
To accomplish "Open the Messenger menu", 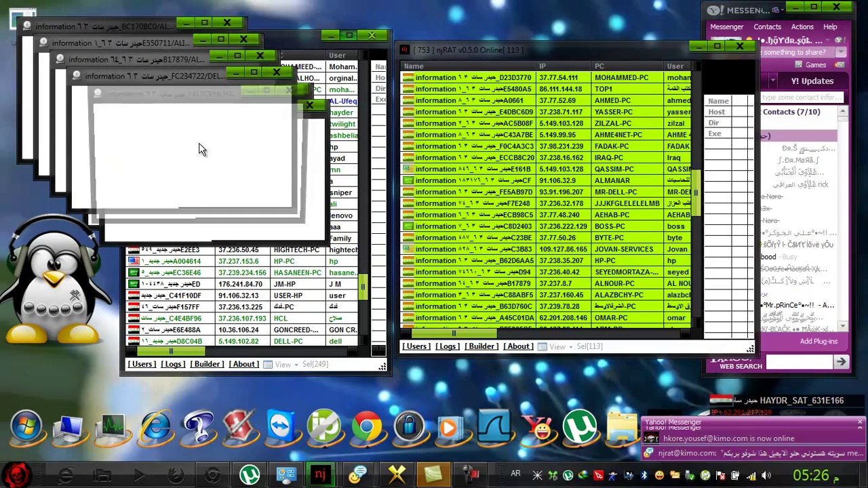I will (x=726, y=27).
